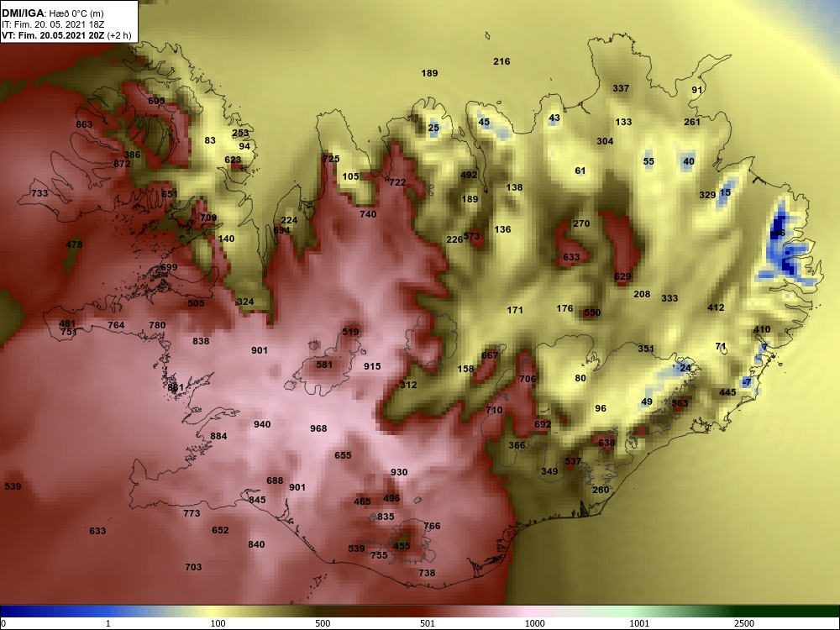This screenshot has height=630, width=840.
Task: Select the map value 550
Action: click(592, 312)
